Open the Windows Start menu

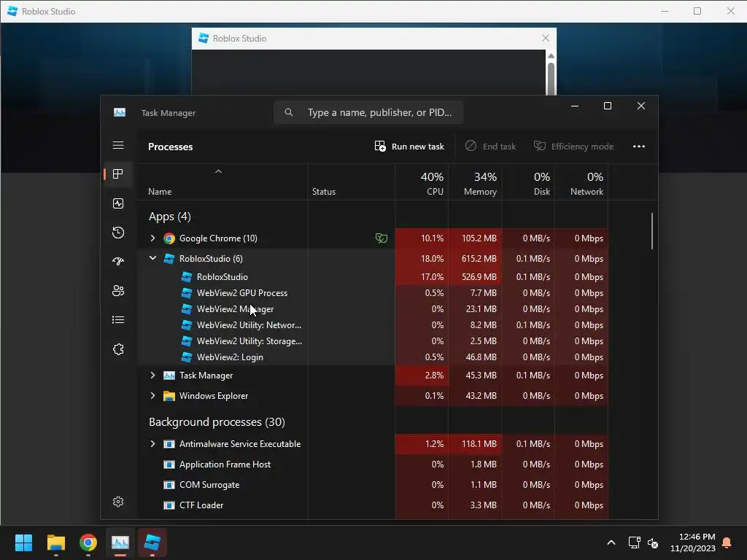24,542
